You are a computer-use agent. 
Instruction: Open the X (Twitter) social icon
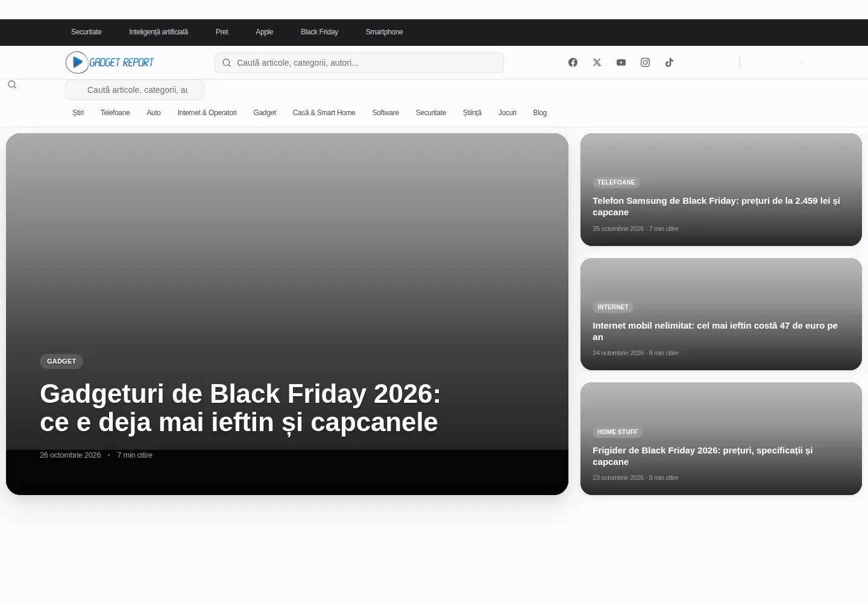point(597,63)
